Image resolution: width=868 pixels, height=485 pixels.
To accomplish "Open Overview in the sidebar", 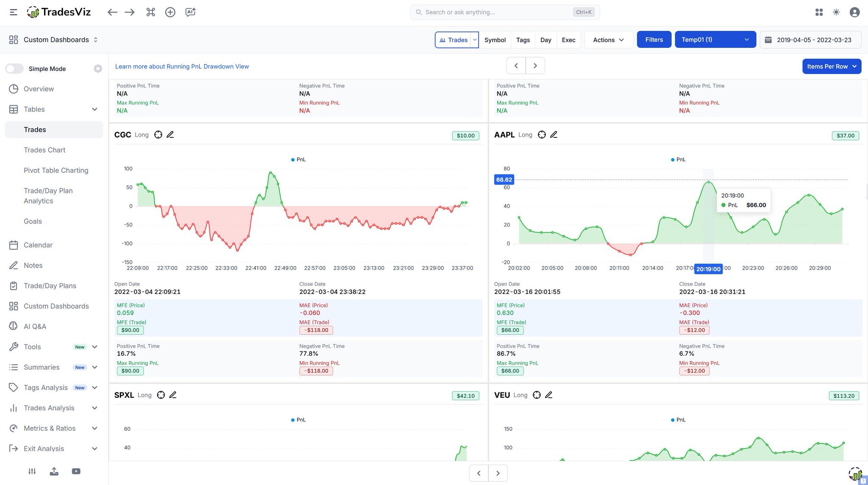I will point(54,89).
